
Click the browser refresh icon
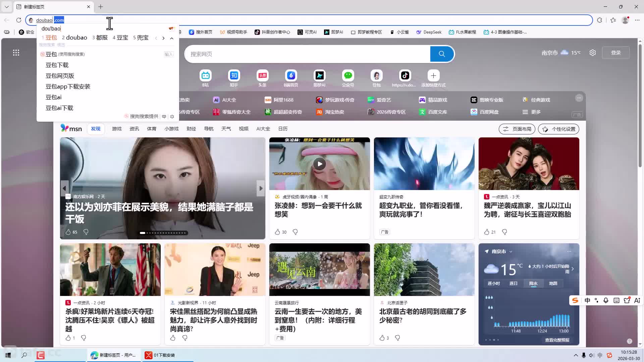point(19,20)
